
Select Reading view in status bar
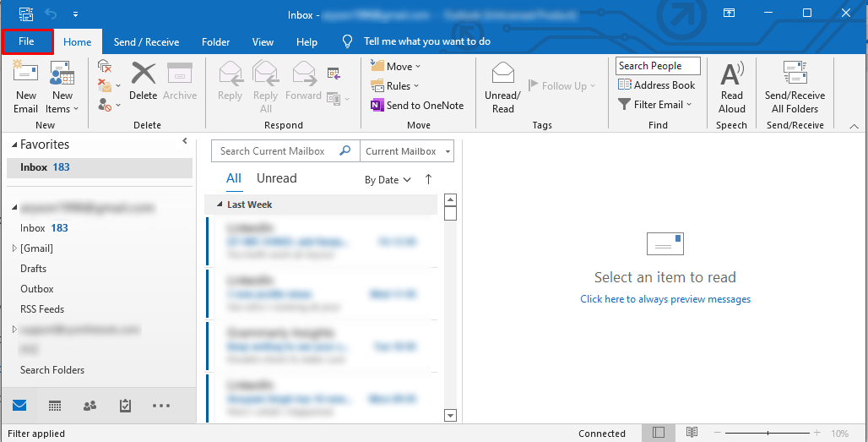tap(692, 433)
